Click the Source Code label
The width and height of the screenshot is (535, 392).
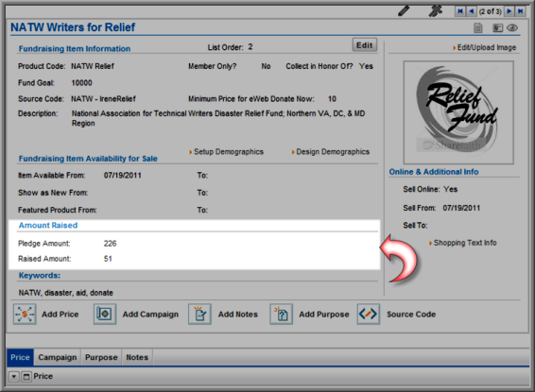point(411,315)
